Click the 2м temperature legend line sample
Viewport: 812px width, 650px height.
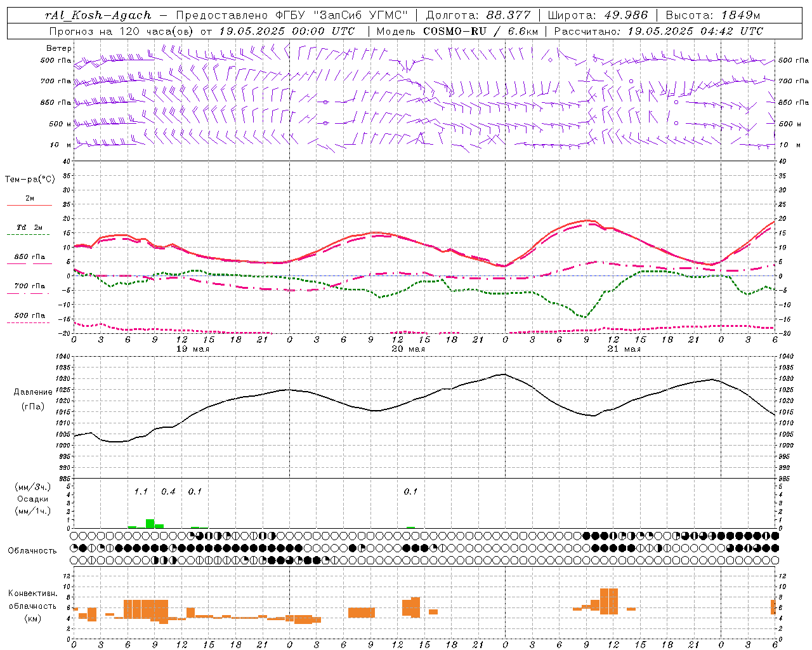coord(29,205)
